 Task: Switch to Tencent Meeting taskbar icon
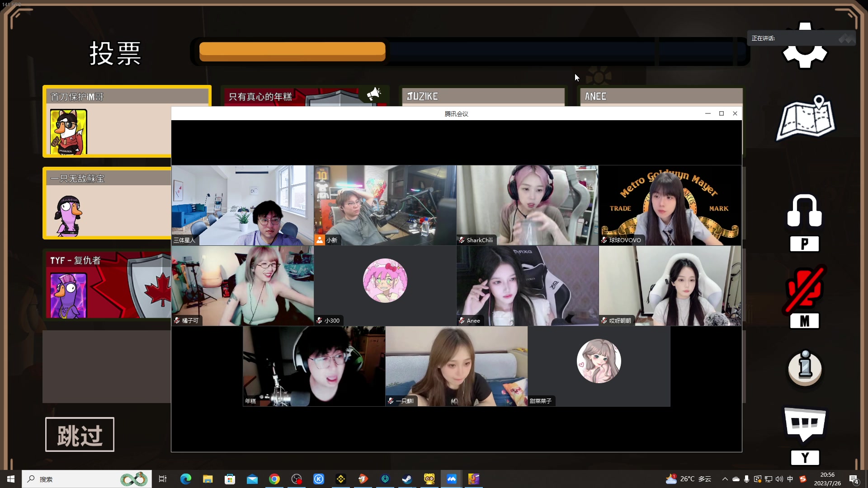[452, 479]
